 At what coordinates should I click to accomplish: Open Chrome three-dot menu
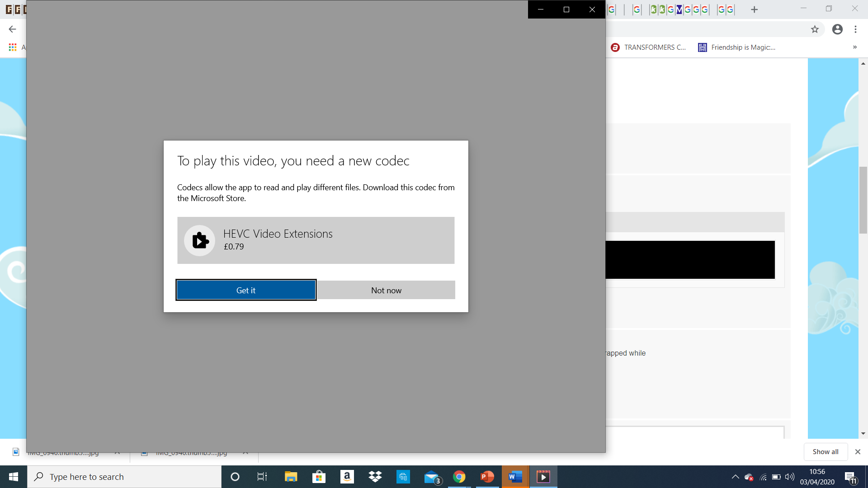(x=855, y=29)
